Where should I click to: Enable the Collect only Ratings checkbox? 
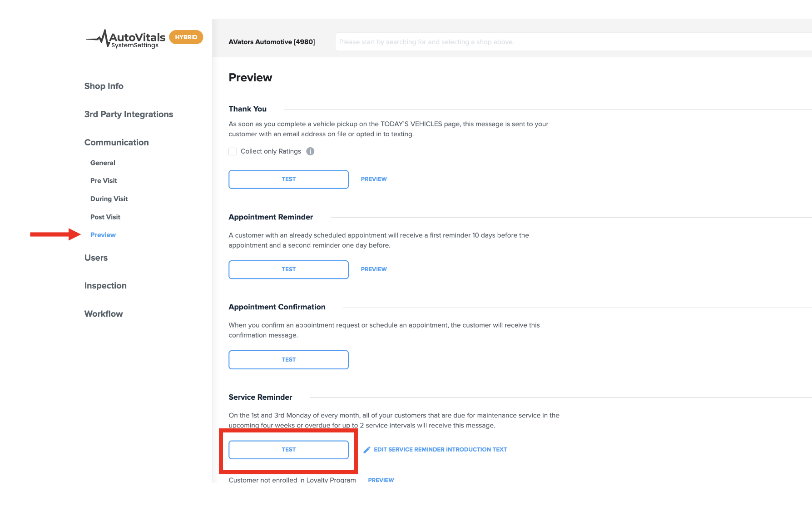coord(233,151)
